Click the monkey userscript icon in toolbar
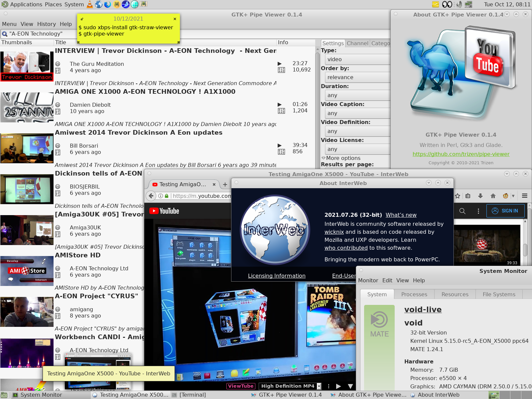Viewport: 532px width, 399px height. 505,196
